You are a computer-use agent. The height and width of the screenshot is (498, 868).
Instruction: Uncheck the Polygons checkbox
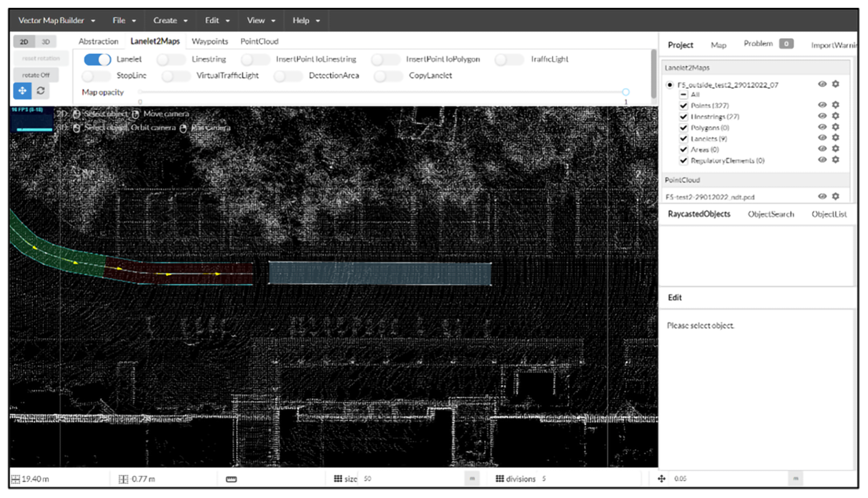[x=683, y=128]
